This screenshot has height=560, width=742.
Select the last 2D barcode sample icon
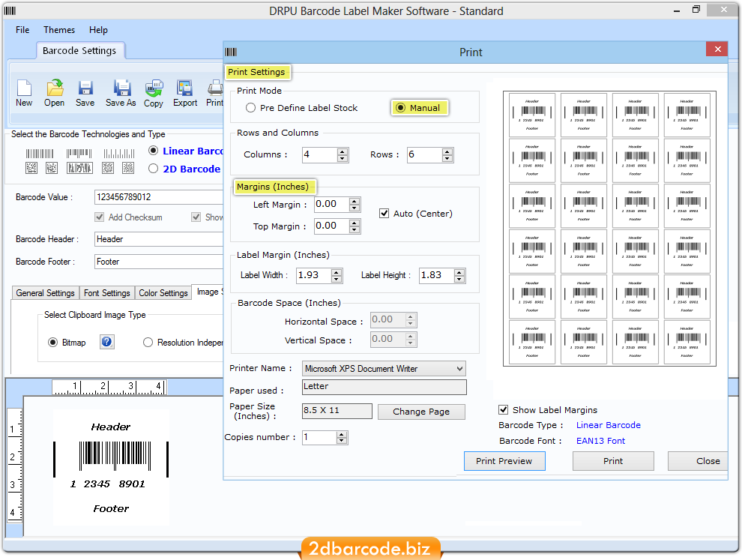pos(128,168)
